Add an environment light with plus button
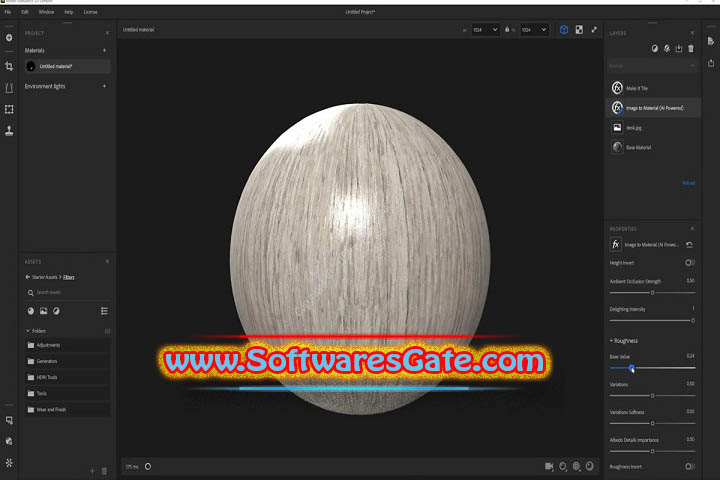The height and width of the screenshot is (480, 720). [x=104, y=86]
